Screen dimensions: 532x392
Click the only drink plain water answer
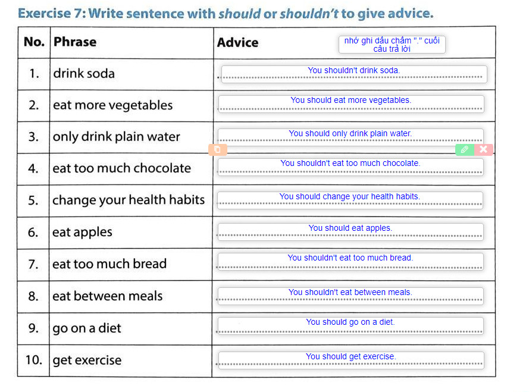point(351,136)
